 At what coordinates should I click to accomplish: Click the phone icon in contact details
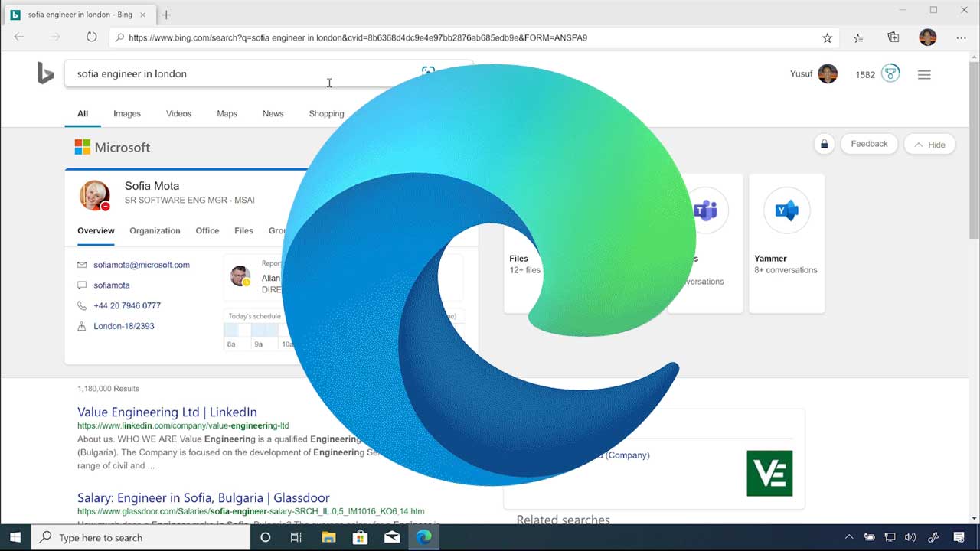(82, 305)
